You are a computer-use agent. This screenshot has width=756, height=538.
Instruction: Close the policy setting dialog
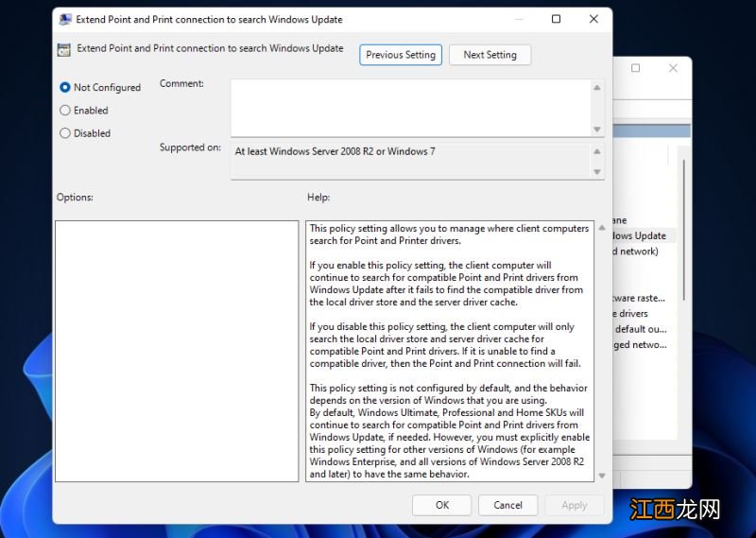[593, 19]
